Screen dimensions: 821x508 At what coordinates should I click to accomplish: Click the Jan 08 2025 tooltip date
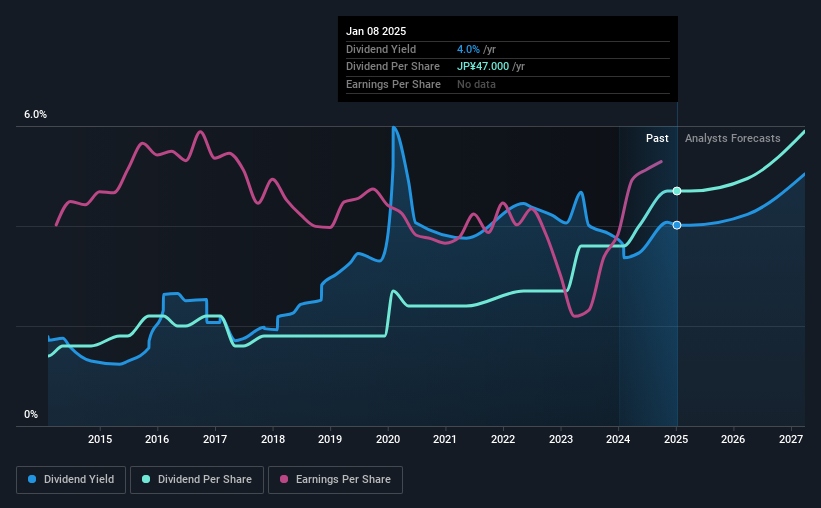(376, 31)
